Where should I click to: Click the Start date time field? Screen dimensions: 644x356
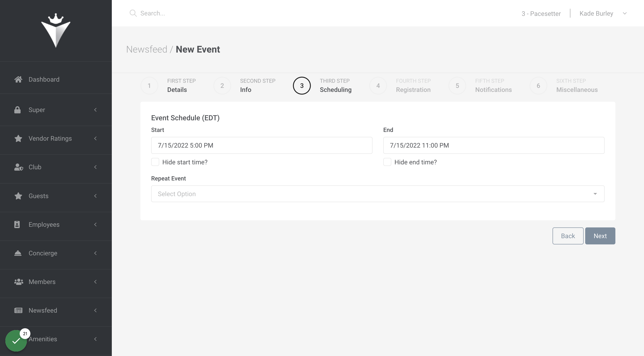click(262, 145)
